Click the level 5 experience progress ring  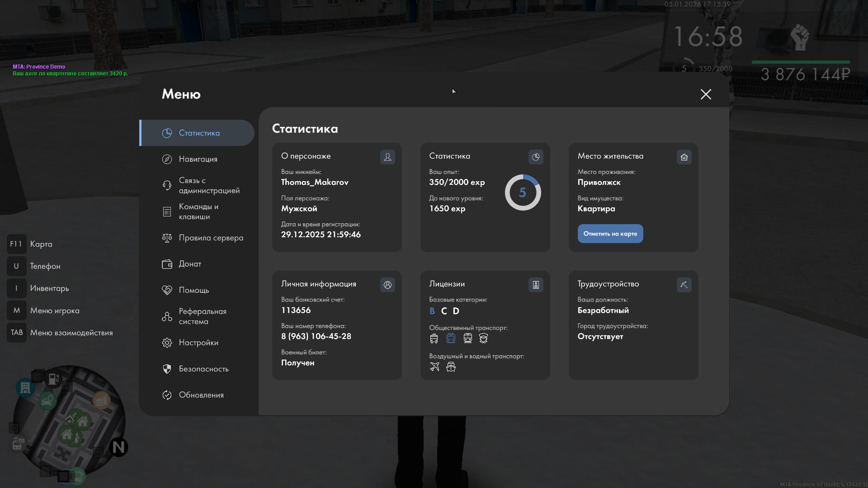click(523, 192)
